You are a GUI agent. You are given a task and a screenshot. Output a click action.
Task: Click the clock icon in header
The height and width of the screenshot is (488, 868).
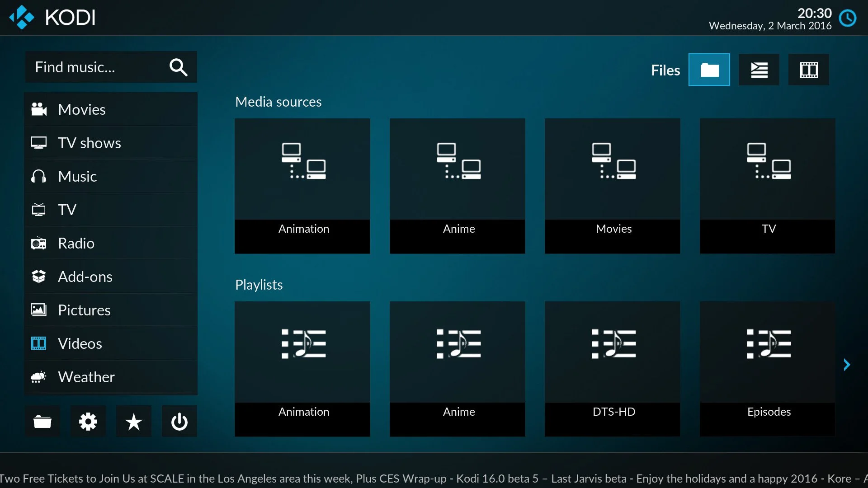coord(847,19)
